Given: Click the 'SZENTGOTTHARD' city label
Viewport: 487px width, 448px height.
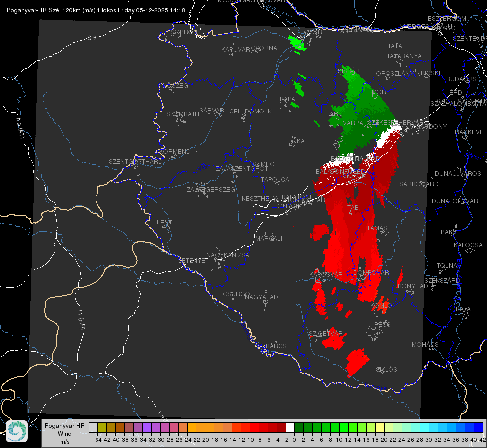Looking at the screenshot, I should coord(136,162).
